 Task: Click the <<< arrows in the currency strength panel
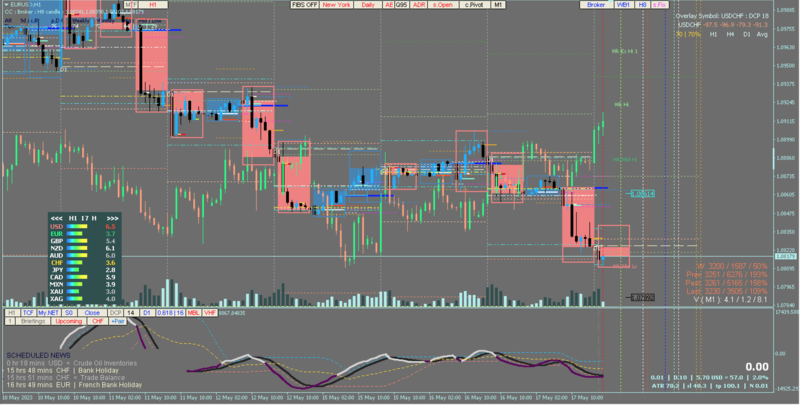57,218
